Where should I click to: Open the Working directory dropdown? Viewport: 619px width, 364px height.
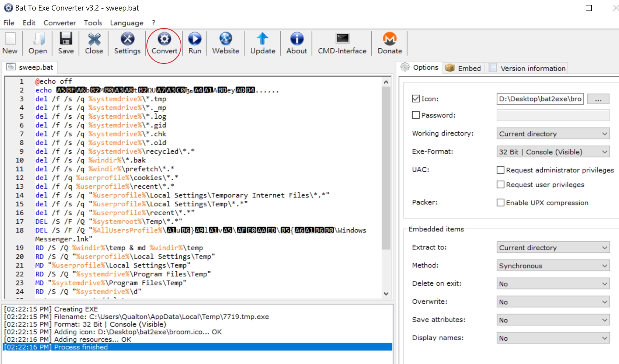(553, 134)
